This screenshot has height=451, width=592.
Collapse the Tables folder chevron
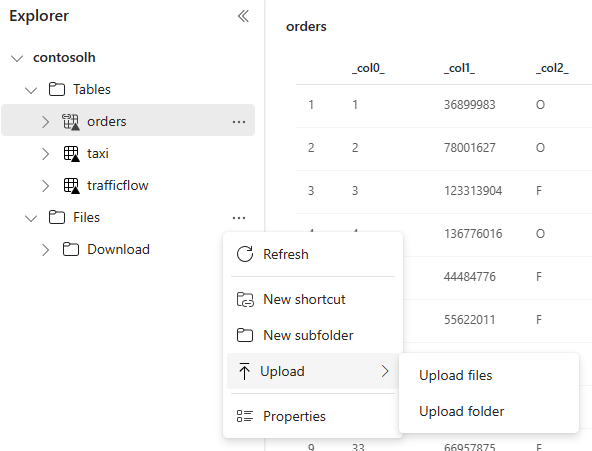(x=31, y=90)
